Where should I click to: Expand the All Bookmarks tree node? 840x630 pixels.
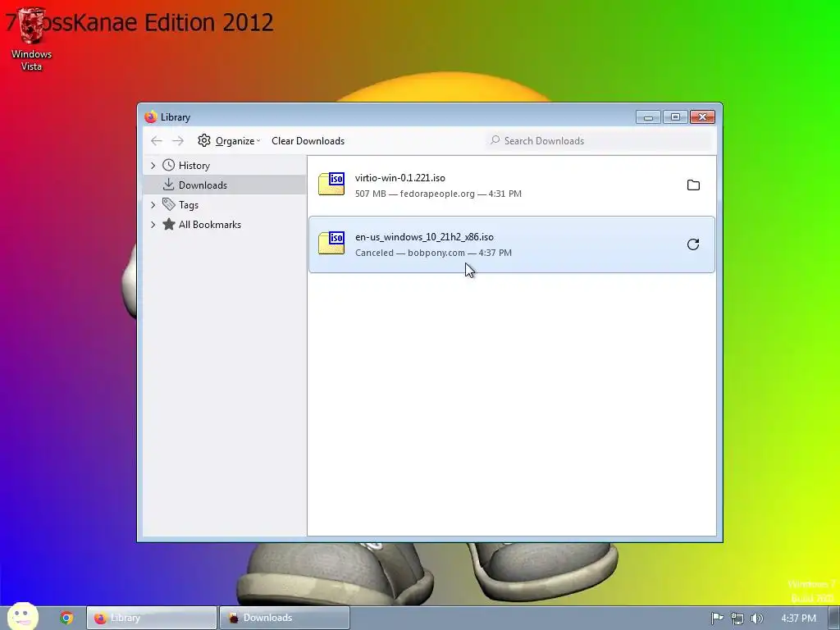pos(153,225)
